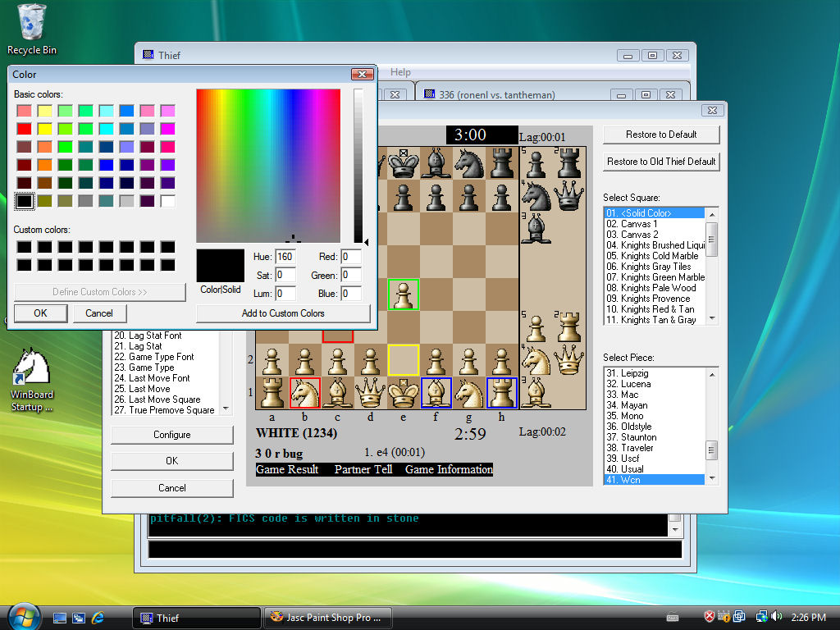Select 02. Canvas 1 in Select Square
840x630 pixels.
655,224
